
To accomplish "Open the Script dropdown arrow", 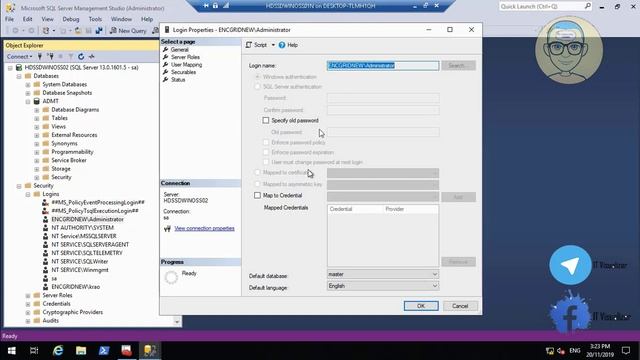I will [x=273, y=45].
